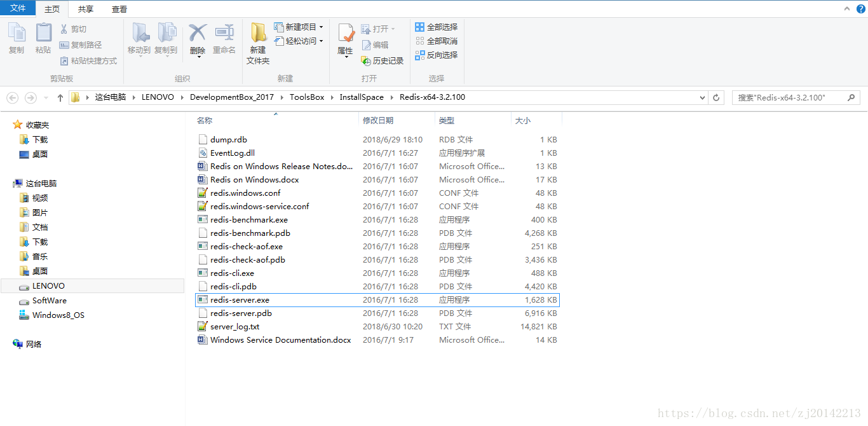Select Windows Service Documentation.docx icon
This screenshot has height=426, width=868.
click(x=203, y=340)
